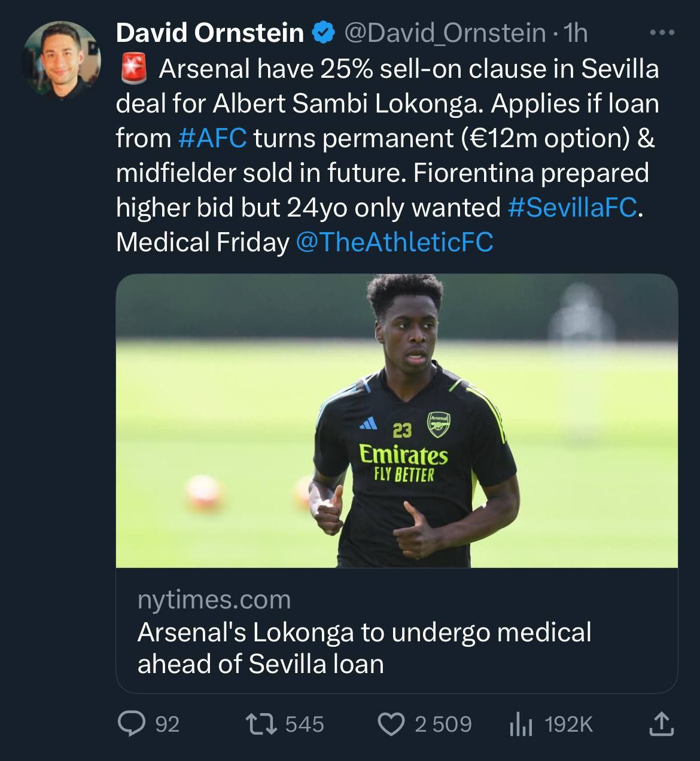
Task: Click the nytimes.com source domain
Action: pos(214,599)
